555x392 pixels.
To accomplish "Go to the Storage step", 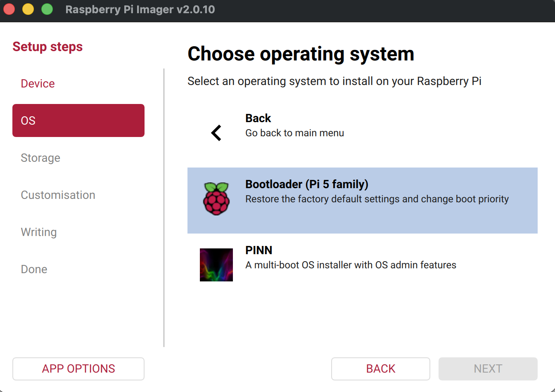I will (x=78, y=158).
